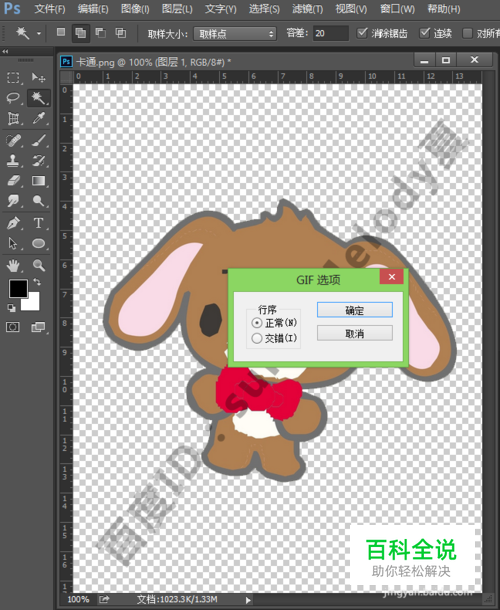Select the History Brush tool

(x=38, y=160)
